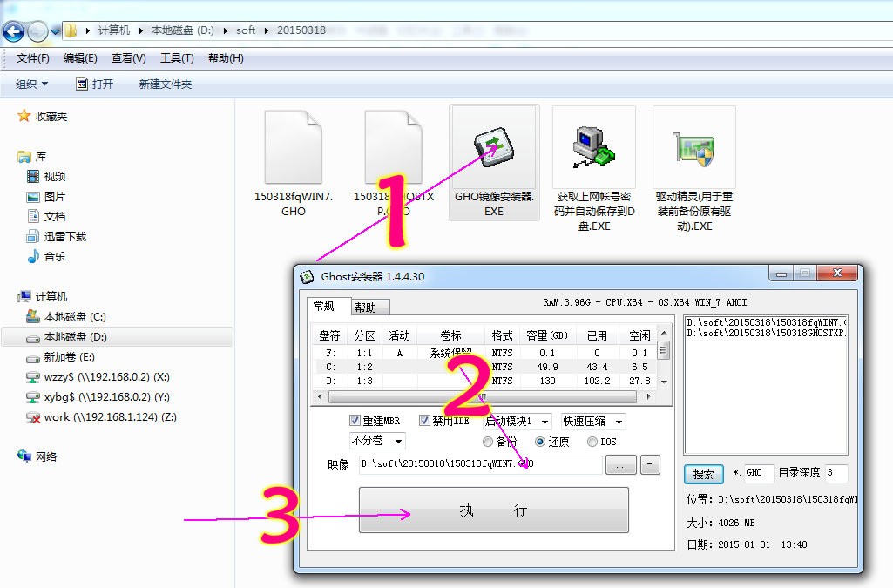Click the browse '..' button next to 映像

620,465
